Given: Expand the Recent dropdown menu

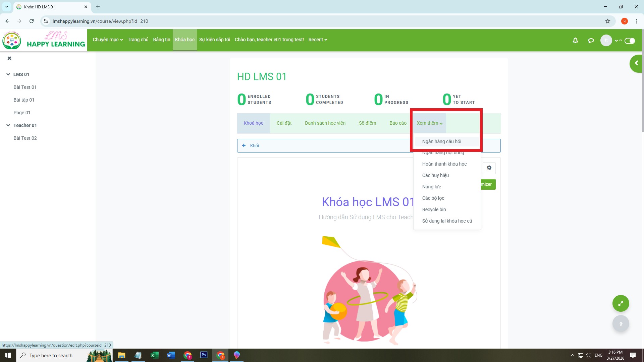Looking at the screenshot, I should point(318,40).
